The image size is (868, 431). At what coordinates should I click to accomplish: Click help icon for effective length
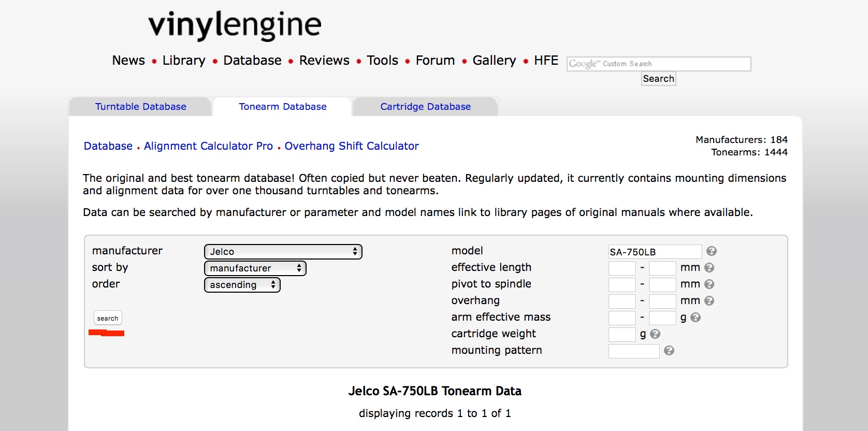point(710,268)
